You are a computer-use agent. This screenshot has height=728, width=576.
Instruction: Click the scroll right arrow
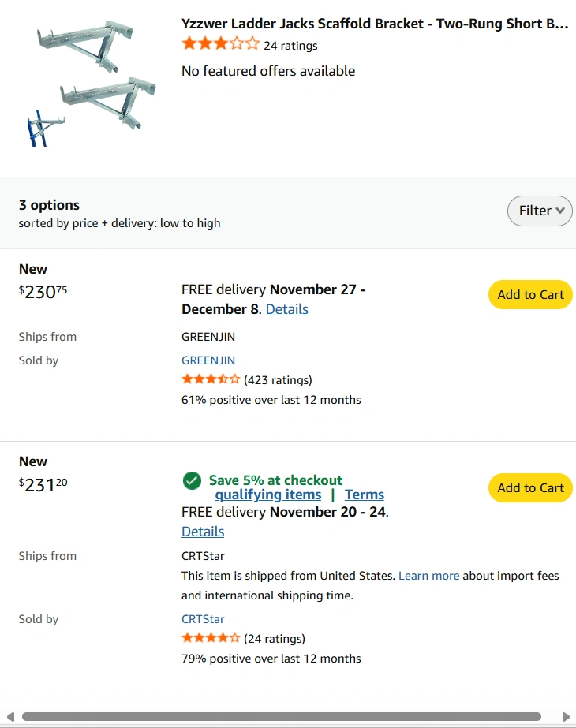point(565,717)
